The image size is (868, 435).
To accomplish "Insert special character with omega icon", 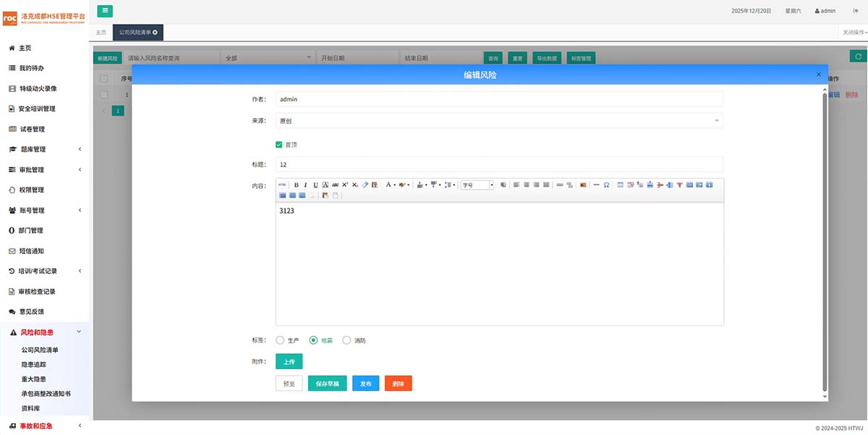I will (x=606, y=185).
